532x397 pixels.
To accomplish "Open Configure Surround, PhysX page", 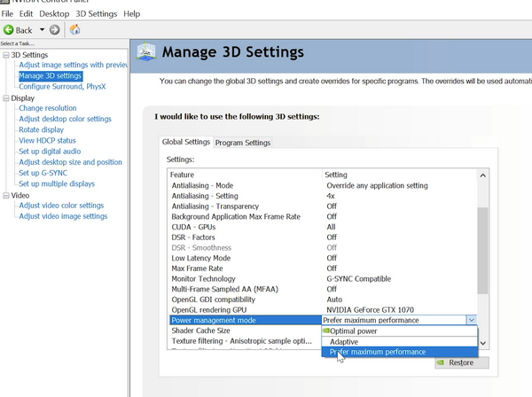I will [x=62, y=86].
